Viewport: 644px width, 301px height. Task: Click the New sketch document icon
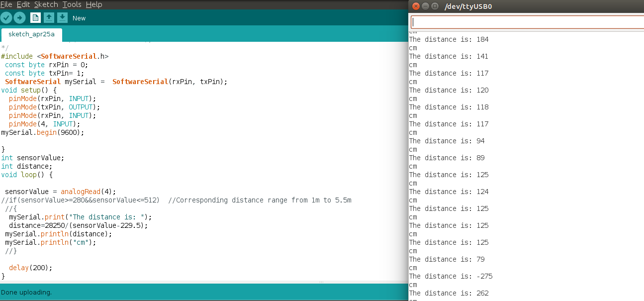pos(35,18)
